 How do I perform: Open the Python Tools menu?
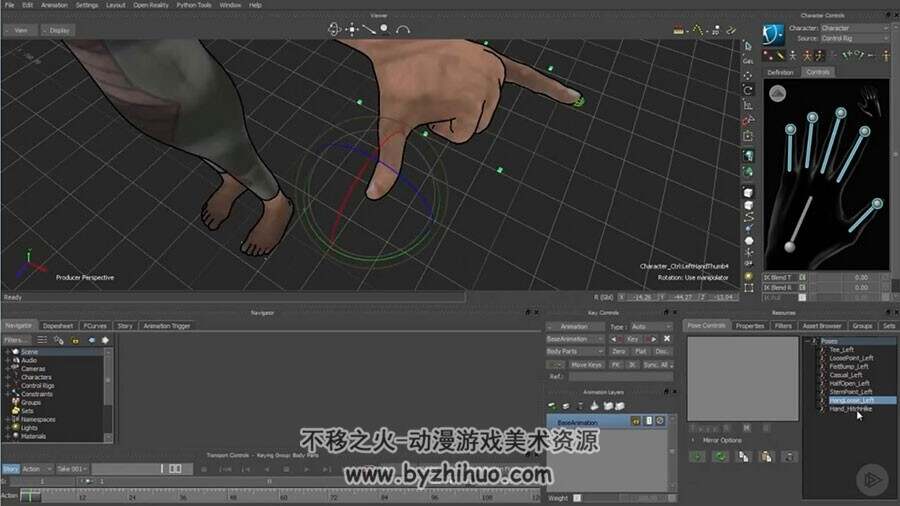[x=193, y=5]
